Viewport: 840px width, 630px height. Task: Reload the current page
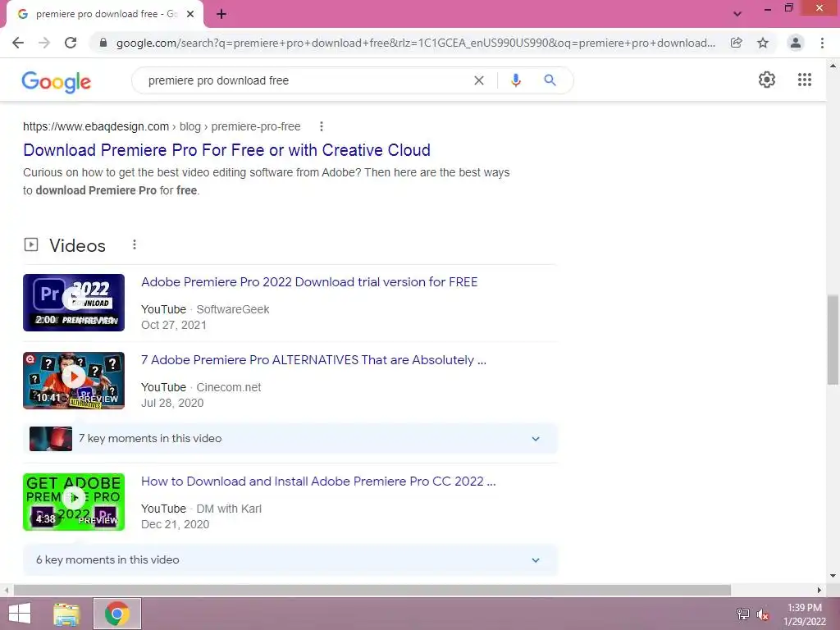click(x=71, y=43)
